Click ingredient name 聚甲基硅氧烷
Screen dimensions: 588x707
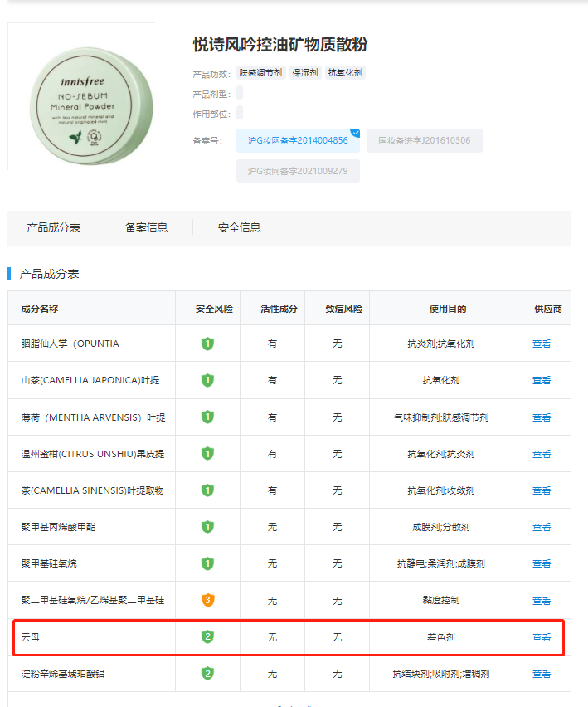[49, 563]
